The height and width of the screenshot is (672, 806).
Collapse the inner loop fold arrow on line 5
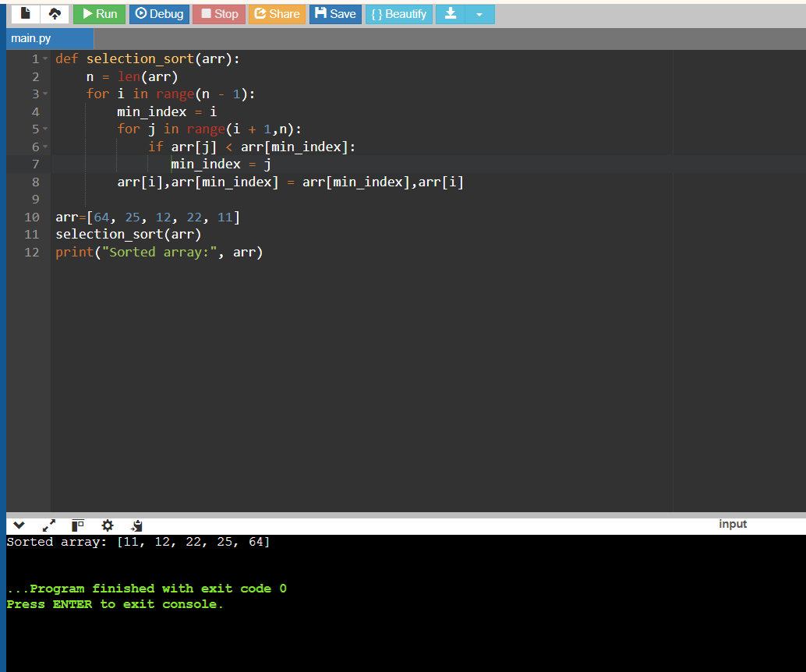coord(45,129)
